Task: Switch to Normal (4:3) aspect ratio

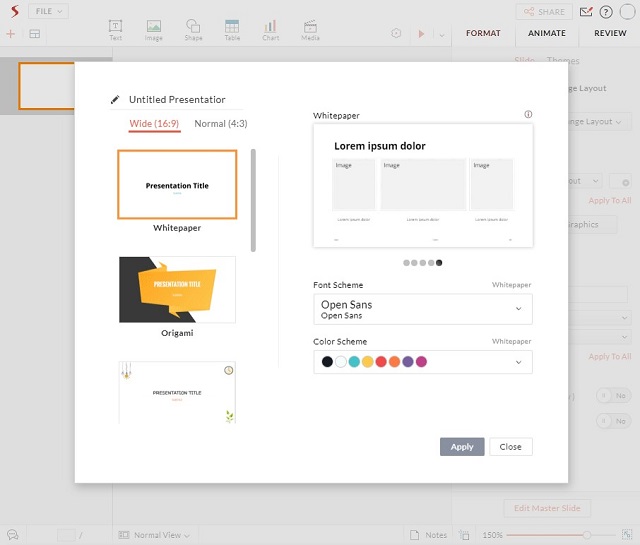Action: click(x=221, y=124)
